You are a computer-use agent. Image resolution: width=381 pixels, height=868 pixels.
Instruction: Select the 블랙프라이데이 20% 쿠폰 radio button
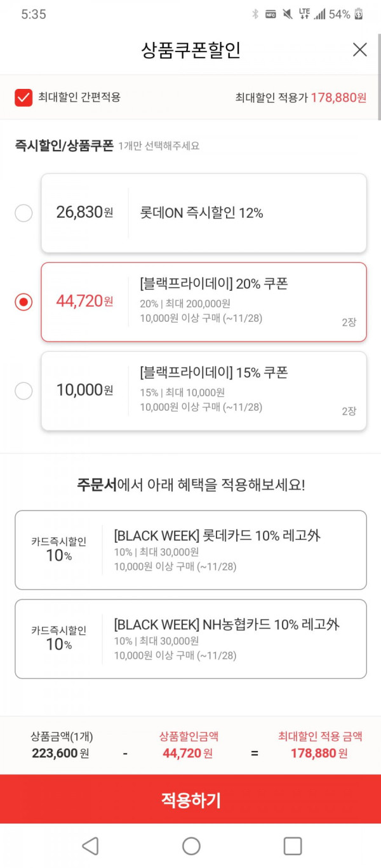coord(23,302)
